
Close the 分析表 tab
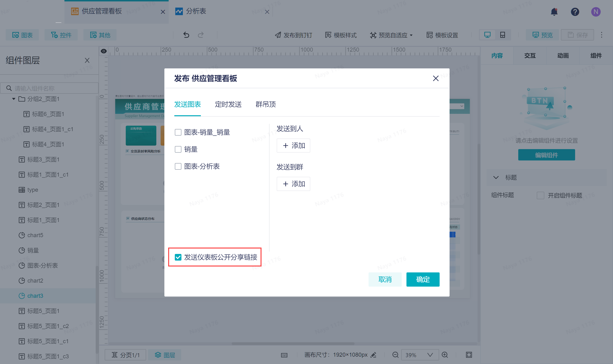pyautogui.click(x=267, y=12)
